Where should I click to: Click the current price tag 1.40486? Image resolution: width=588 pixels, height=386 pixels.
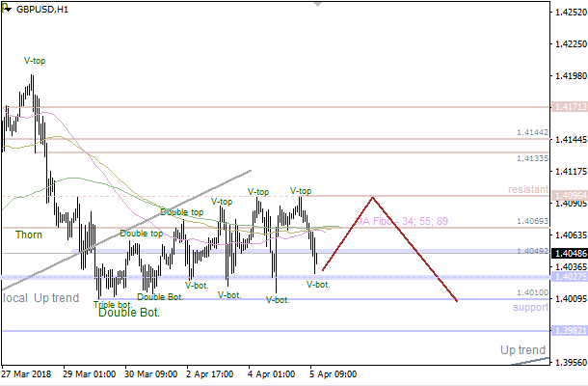click(566, 251)
